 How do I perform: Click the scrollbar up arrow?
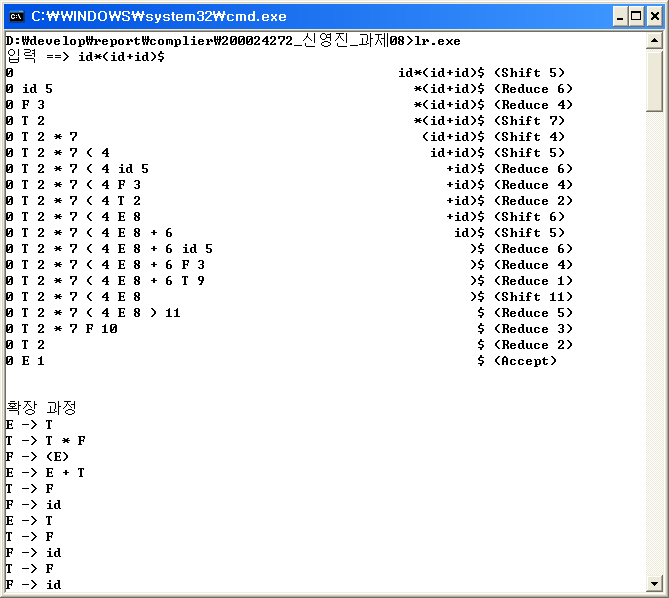(x=654, y=41)
